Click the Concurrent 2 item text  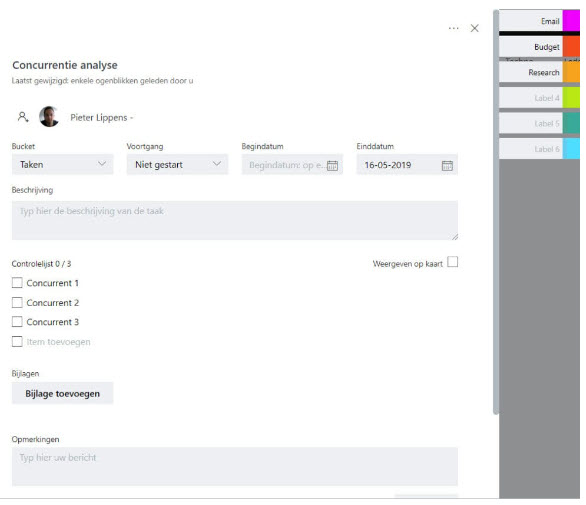coord(52,302)
